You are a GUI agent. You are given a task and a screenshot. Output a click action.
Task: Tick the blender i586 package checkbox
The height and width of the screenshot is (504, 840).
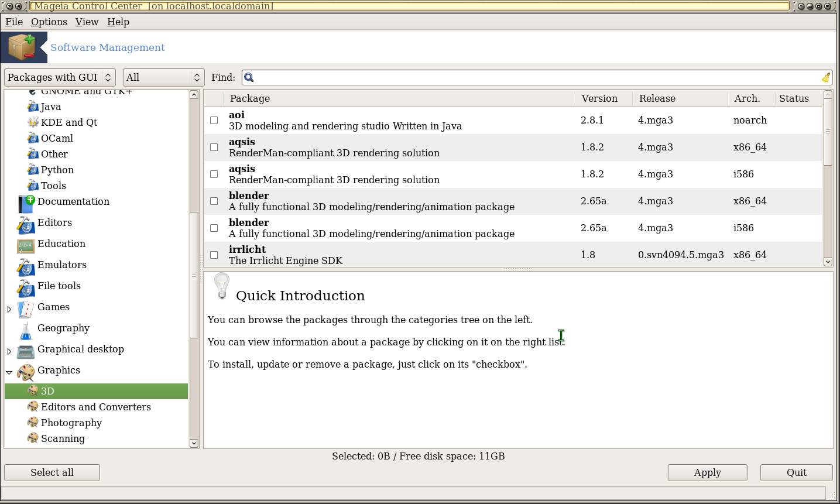pos(214,228)
